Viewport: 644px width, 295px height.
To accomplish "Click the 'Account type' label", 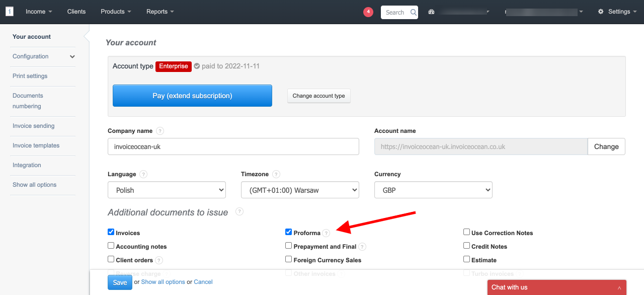I will coord(133,66).
